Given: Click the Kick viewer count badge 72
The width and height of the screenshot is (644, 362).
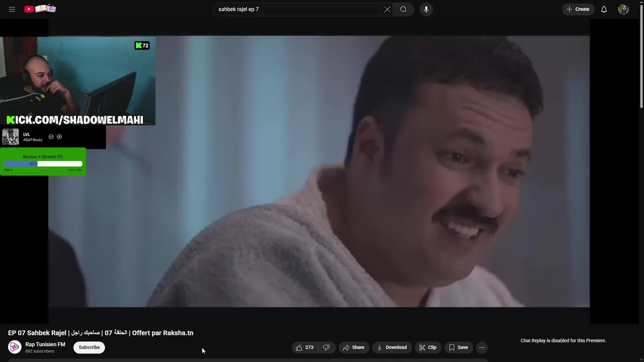Looking at the screenshot, I should (142, 45).
